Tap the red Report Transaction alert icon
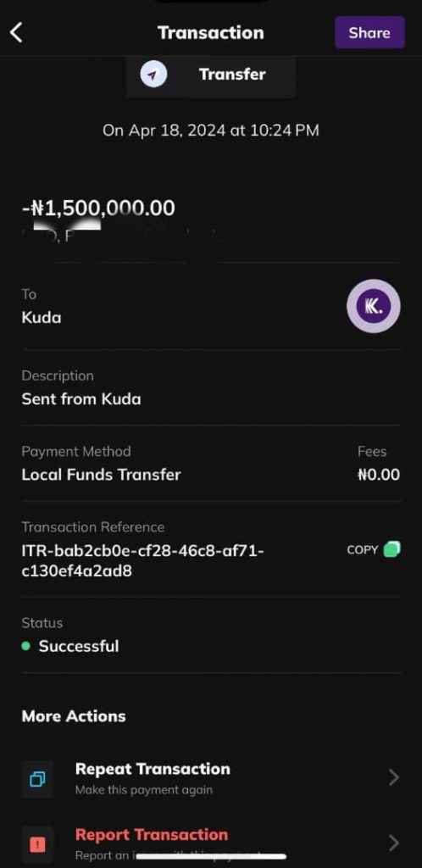The height and width of the screenshot is (868, 422). tap(37, 844)
